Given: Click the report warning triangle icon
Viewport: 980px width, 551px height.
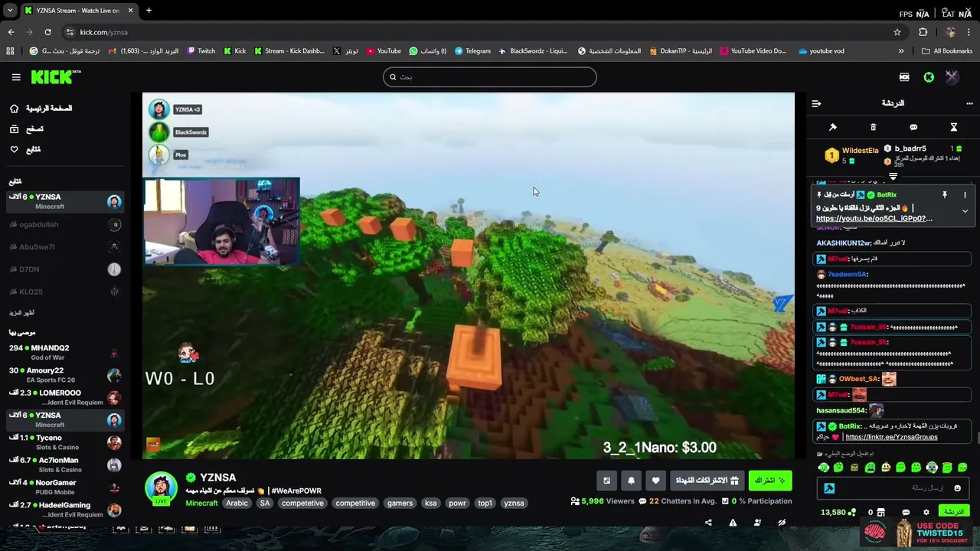Looking at the screenshot, I should click(x=733, y=523).
